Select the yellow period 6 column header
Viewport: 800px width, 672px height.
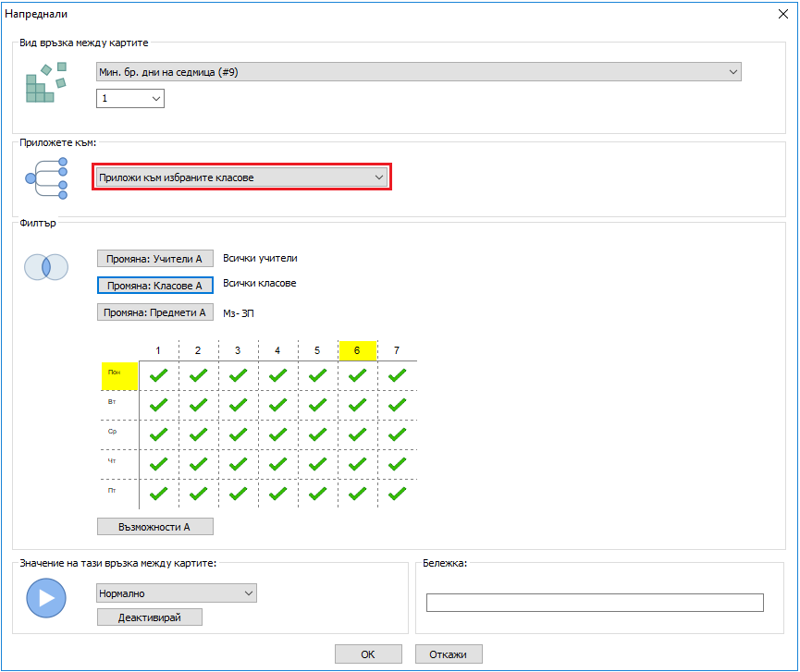357,350
